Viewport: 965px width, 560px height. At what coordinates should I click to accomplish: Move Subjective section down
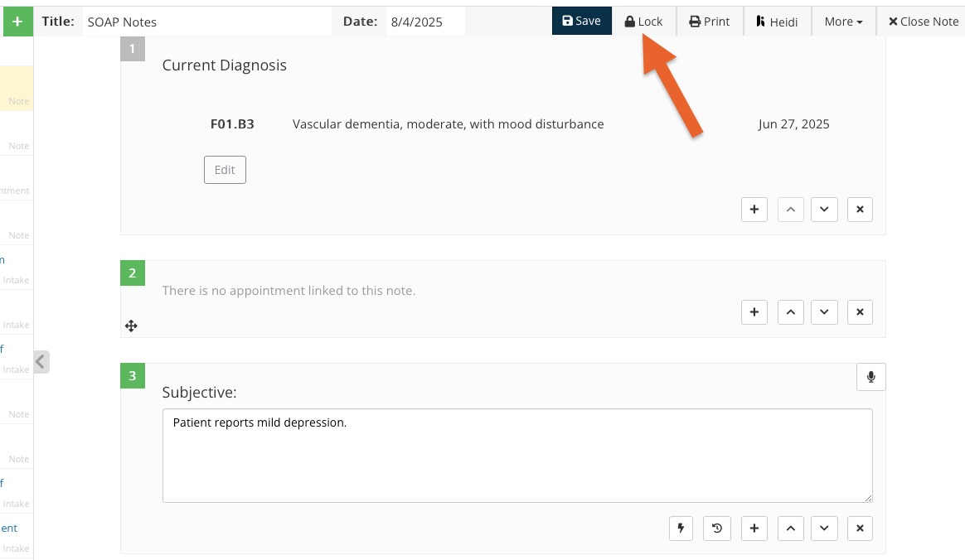coord(824,528)
